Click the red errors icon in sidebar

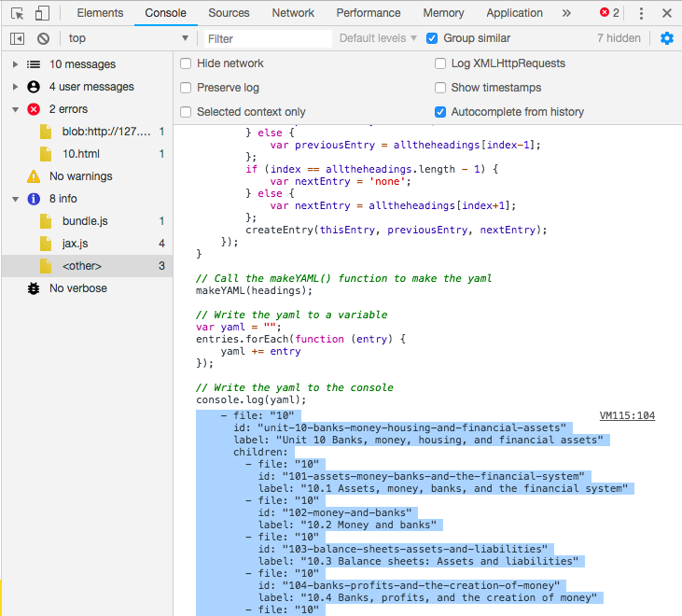click(34, 109)
